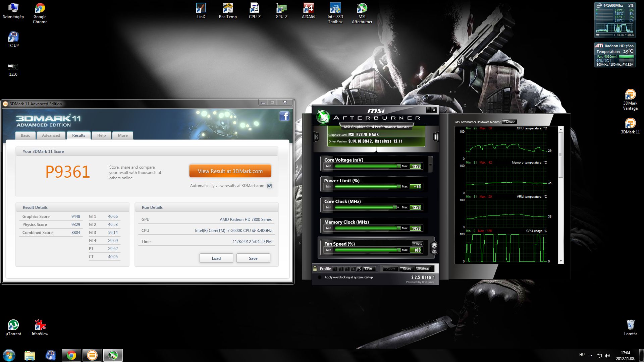Open the Intel SSD Toolbox shortcut
Image resolution: width=644 pixels, height=362 pixels.
point(335,13)
